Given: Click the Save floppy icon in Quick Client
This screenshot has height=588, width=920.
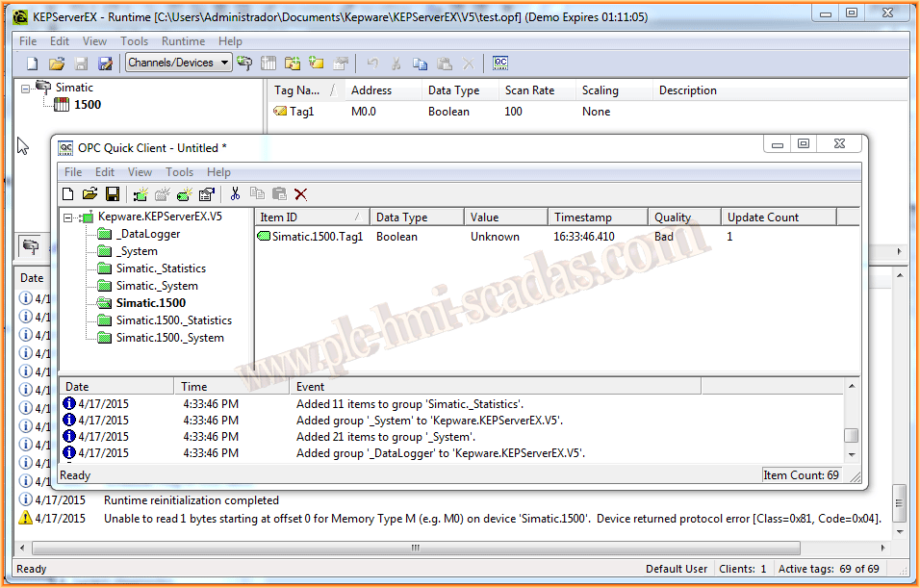Looking at the screenshot, I should (x=113, y=194).
